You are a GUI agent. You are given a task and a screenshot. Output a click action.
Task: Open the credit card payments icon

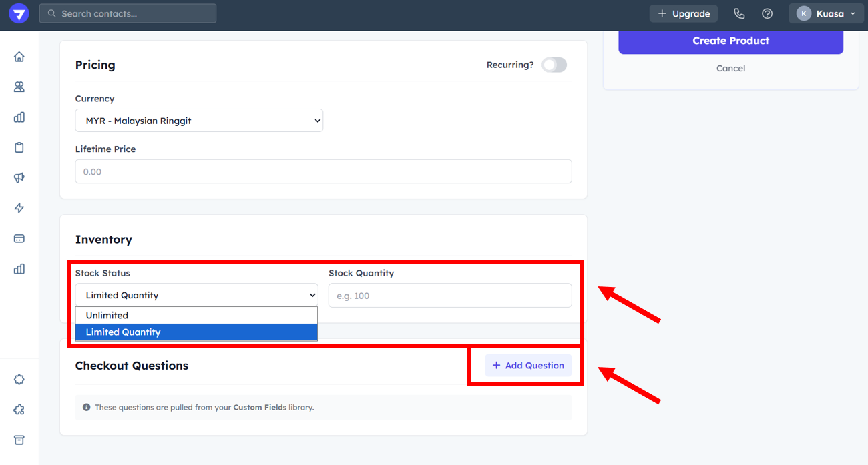(x=19, y=238)
